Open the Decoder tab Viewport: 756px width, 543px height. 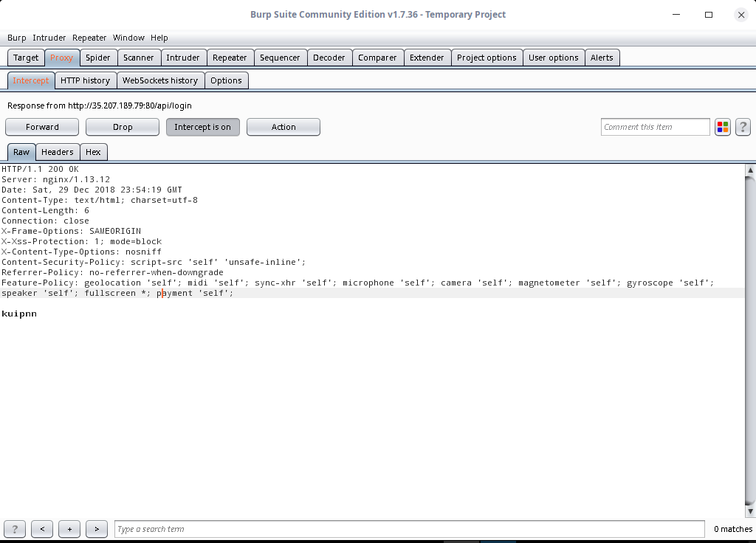tap(329, 58)
